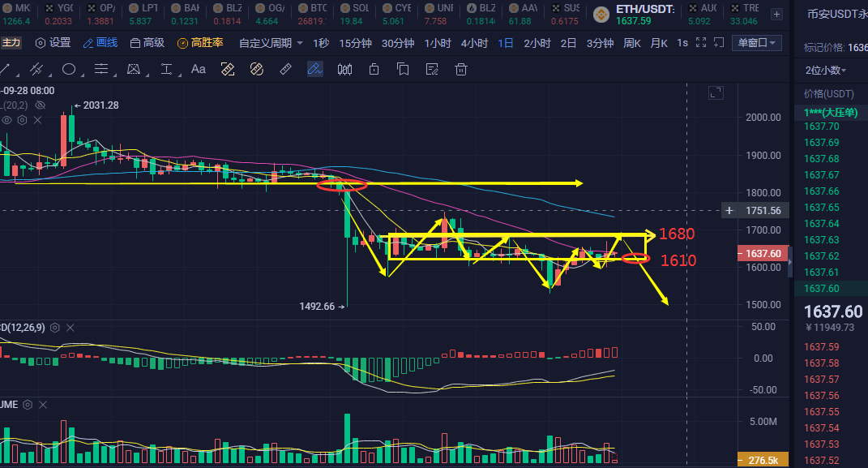The image size is (868, 468).
Task: Select the horizontal levels line tool
Action: [100, 69]
